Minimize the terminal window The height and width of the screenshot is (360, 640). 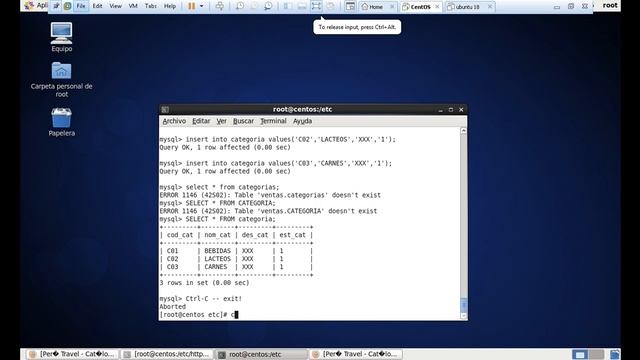(440, 110)
